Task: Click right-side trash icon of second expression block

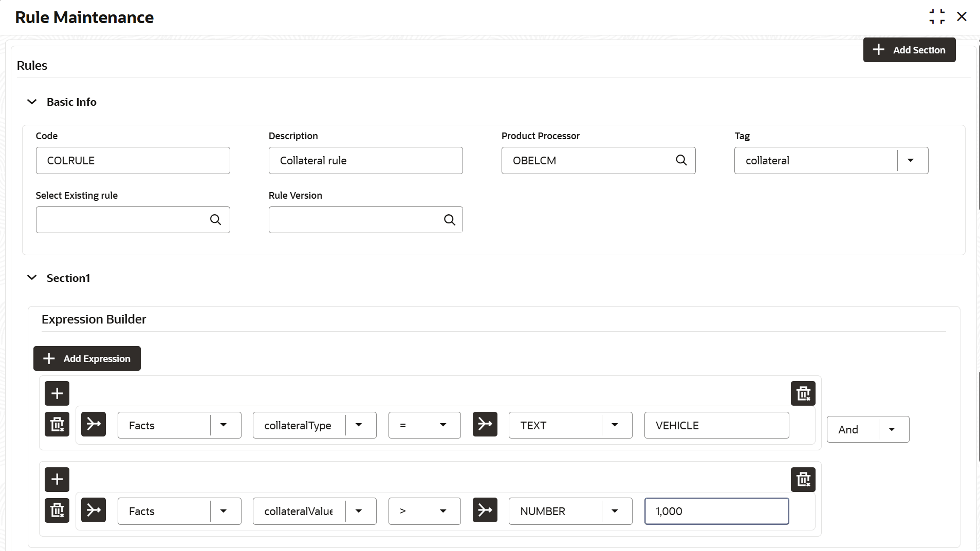Action: (x=803, y=480)
